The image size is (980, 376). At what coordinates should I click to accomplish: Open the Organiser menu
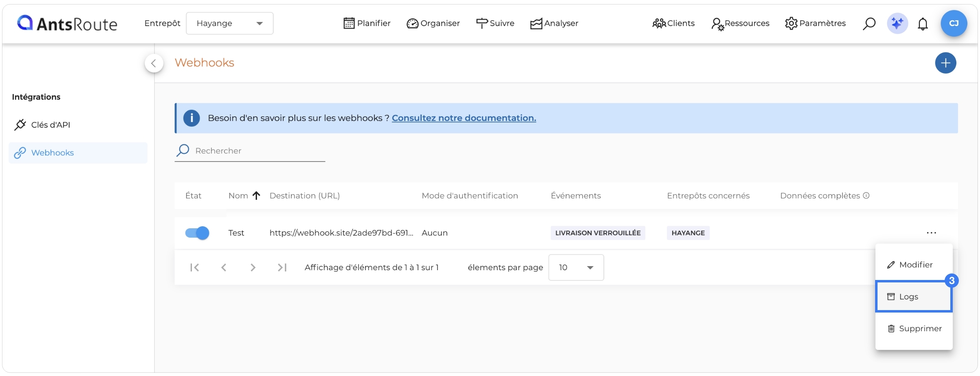(x=433, y=23)
